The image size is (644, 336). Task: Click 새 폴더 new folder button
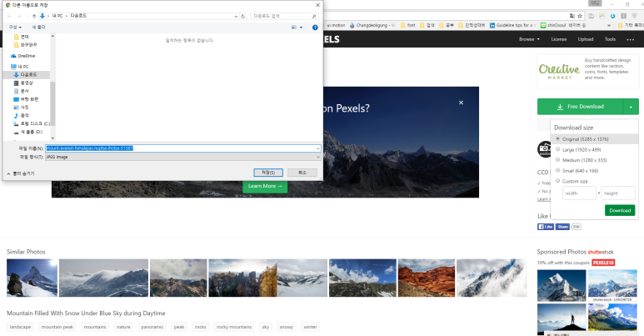(38, 28)
